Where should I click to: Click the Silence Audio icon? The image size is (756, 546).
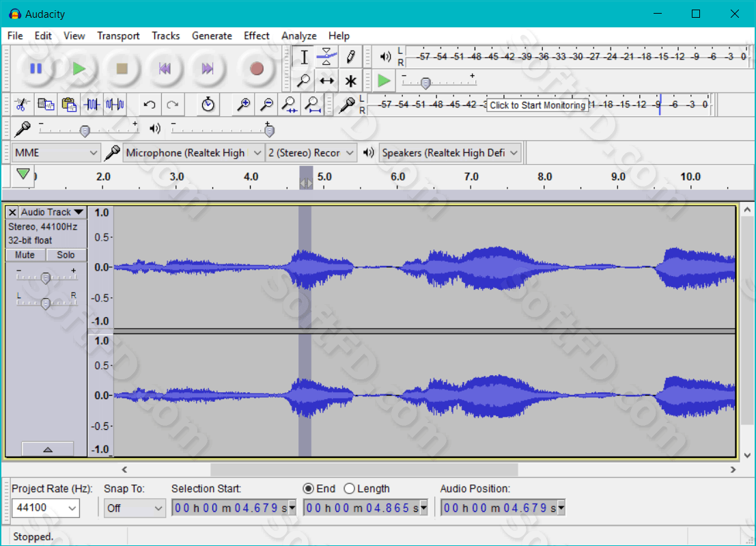115,104
